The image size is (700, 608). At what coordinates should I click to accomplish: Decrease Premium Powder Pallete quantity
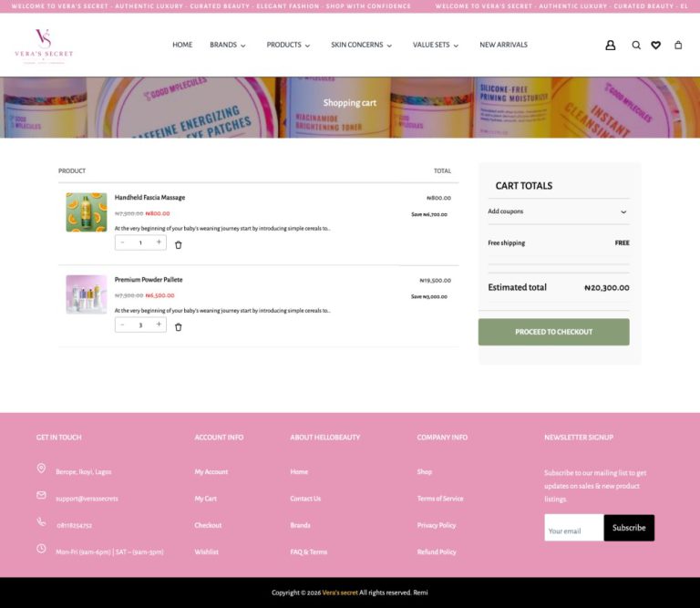coord(122,325)
